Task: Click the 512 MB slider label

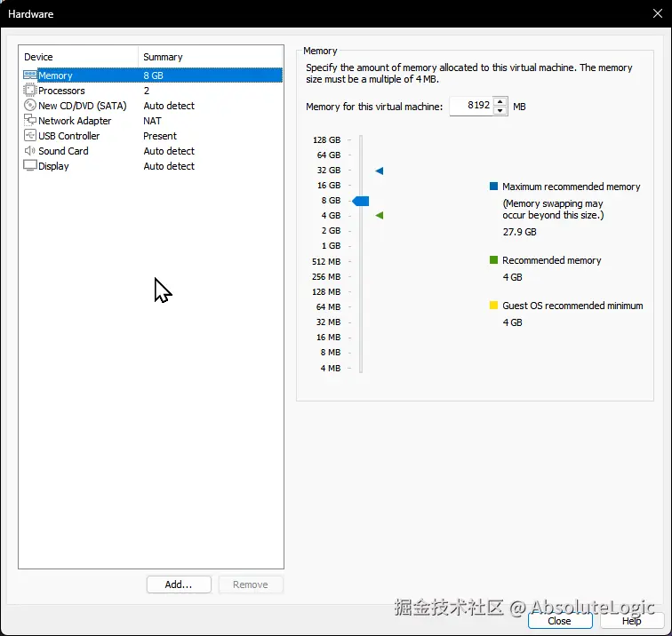Action: pos(326,261)
